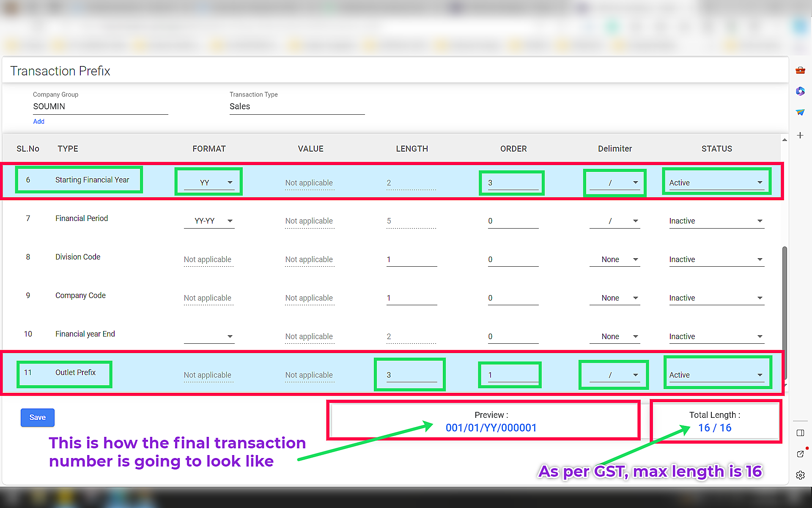Click the scroll-up arrow of the table

point(785,140)
